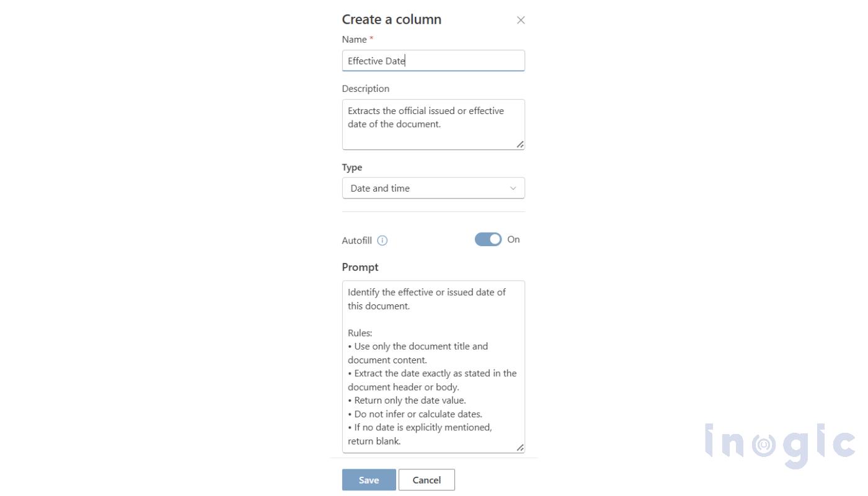
Task: Click the Autofill info icon
Action: pyautogui.click(x=383, y=240)
